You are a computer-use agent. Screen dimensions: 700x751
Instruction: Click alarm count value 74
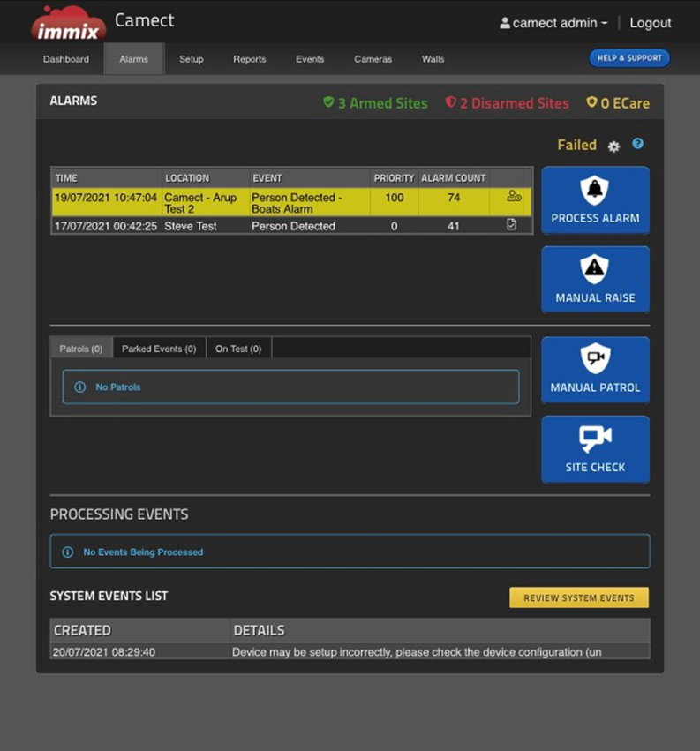454,198
